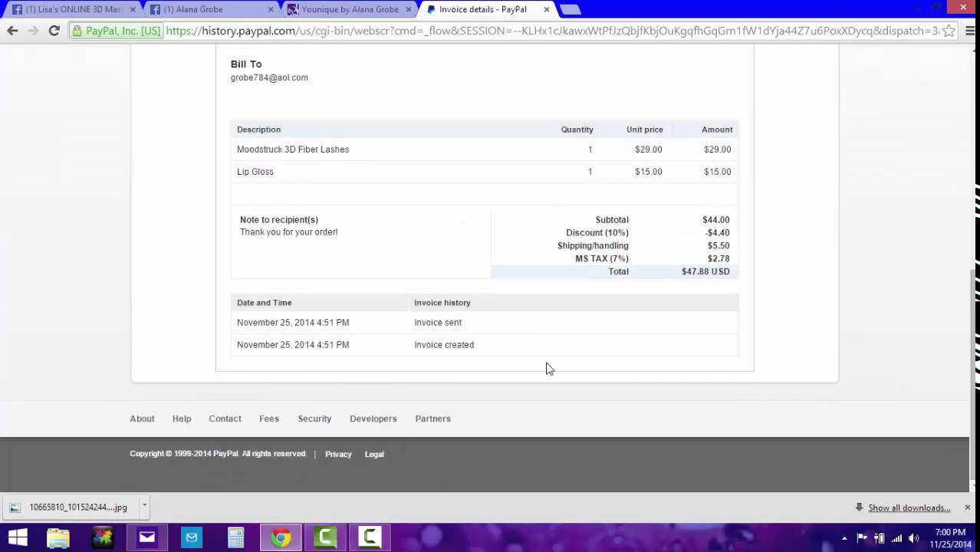This screenshot has height=552, width=980.
Task: Click the Thank you for your order note
Action: tap(288, 232)
